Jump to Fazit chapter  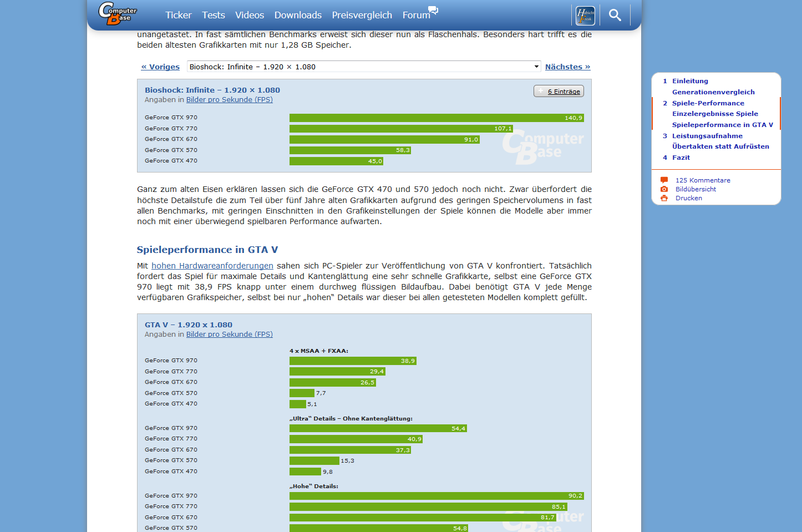coord(681,158)
